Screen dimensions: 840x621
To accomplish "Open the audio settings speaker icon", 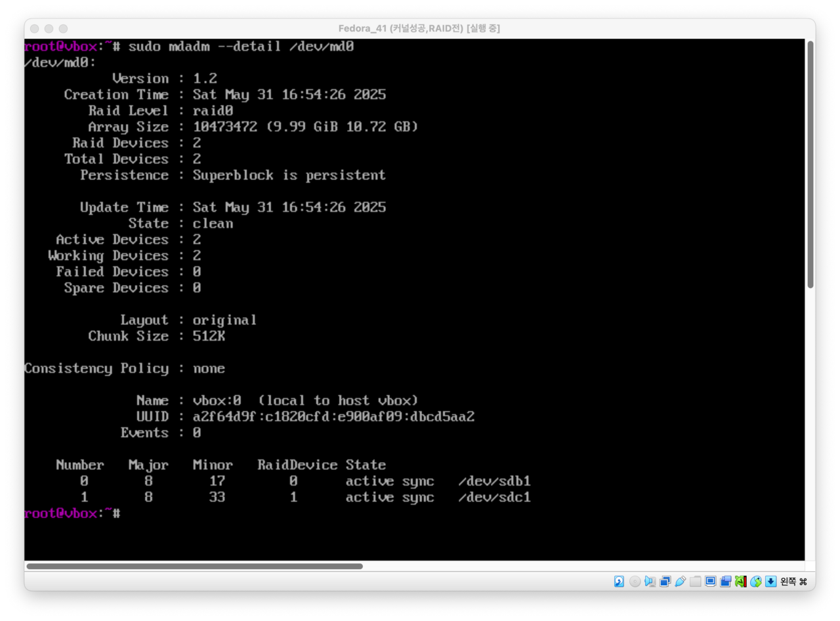I will click(x=650, y=582).
